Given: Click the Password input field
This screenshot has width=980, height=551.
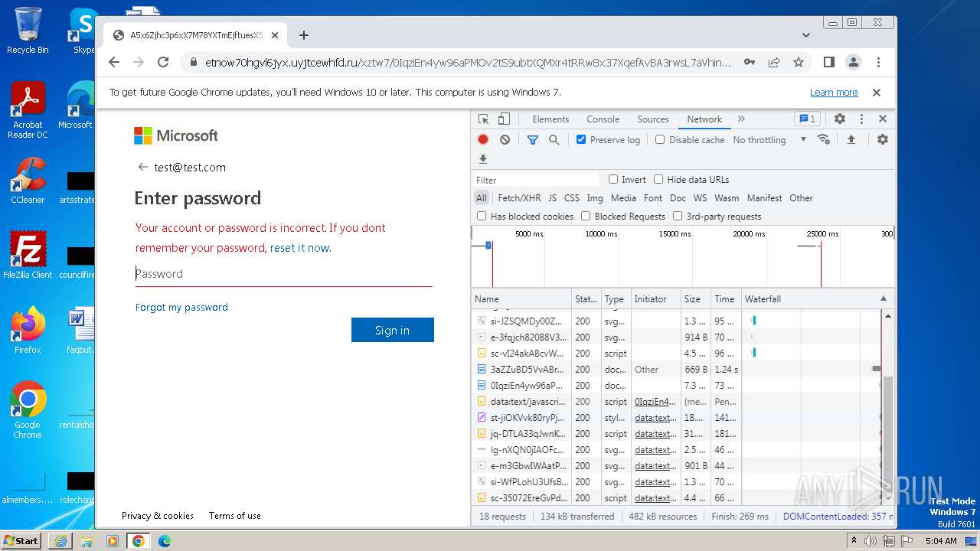Looking at the screenshot, I should click(284, 274).
